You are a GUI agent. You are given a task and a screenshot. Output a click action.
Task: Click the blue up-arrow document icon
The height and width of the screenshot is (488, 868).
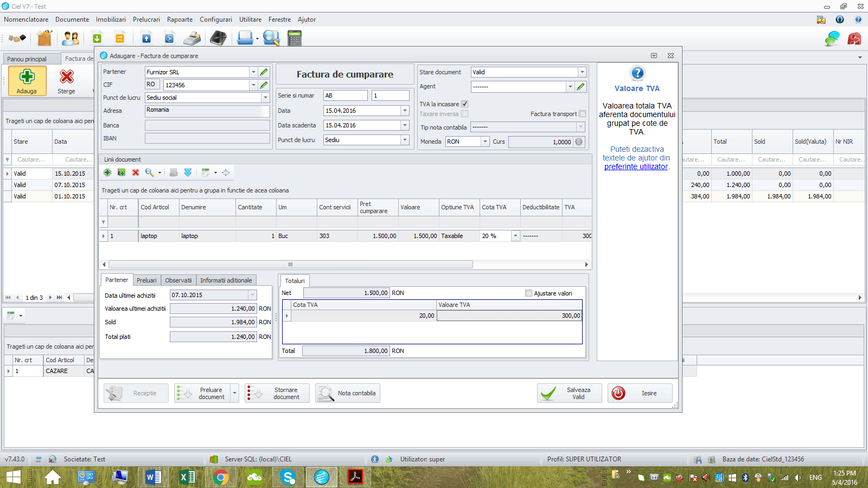pyautogui.click(x=146, y=38)
